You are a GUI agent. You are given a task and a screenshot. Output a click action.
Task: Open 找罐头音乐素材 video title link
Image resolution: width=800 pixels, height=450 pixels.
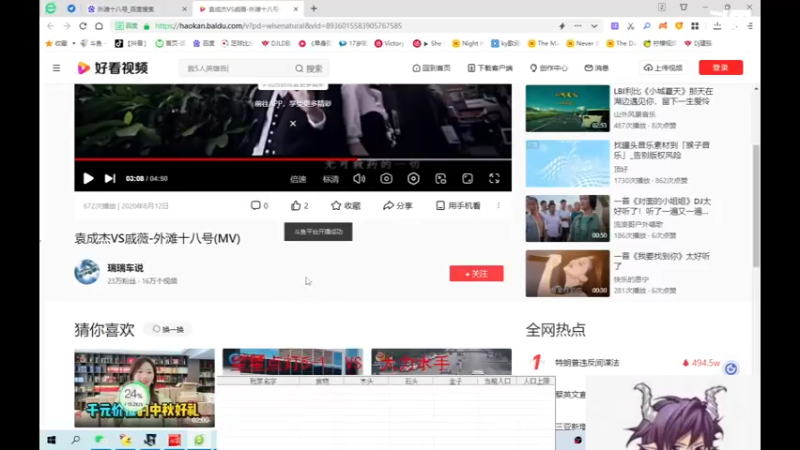pyautogui.click(x=662, y=150)
